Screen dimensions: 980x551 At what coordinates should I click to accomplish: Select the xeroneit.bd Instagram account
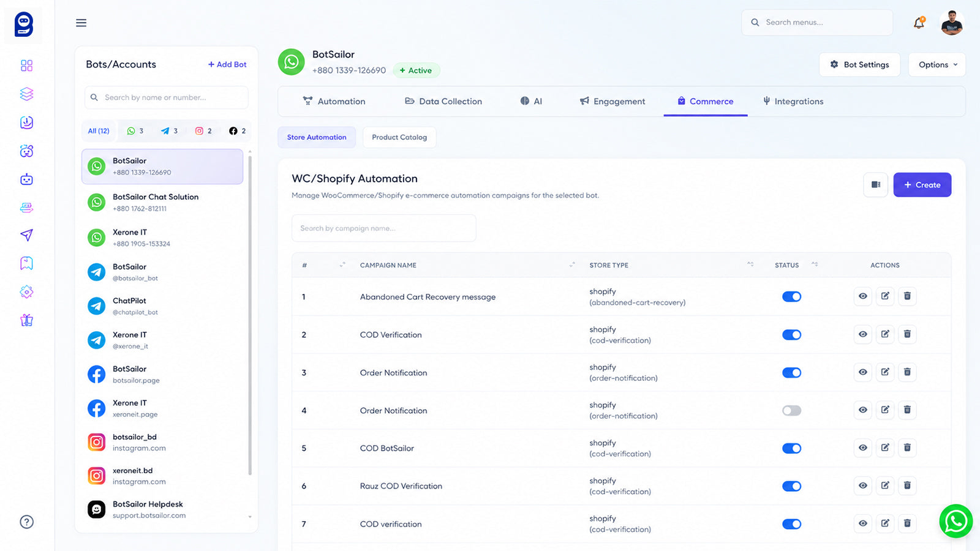click(x=162, y=476)
